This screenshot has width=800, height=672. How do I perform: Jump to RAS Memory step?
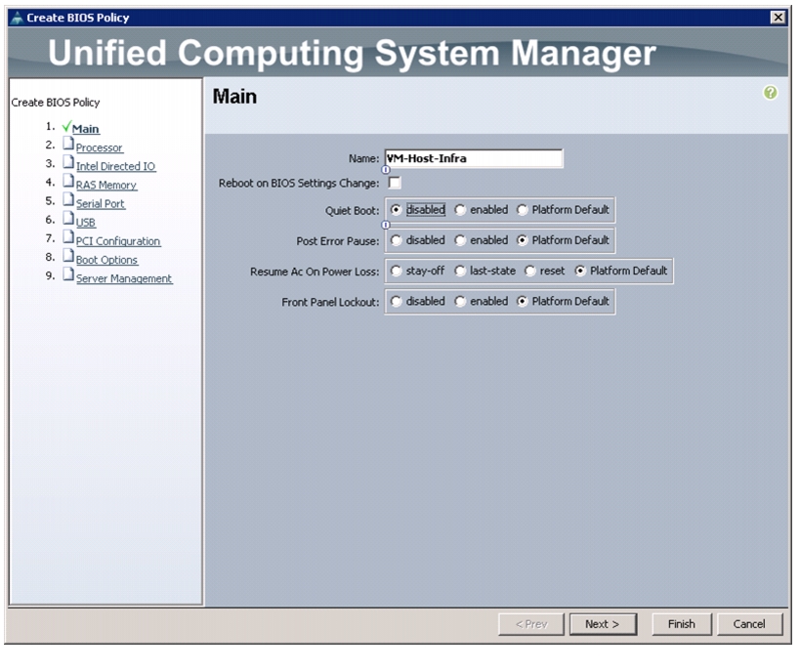(x=106, y=186)
